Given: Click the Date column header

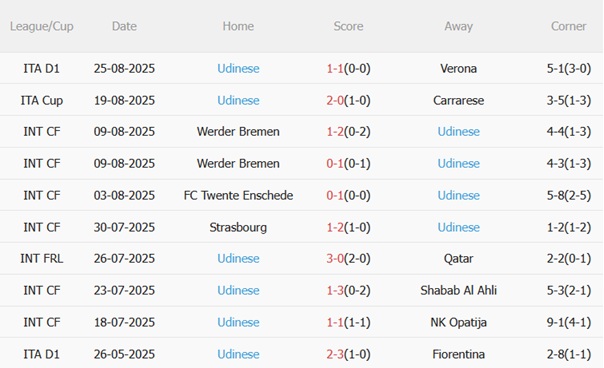Looking at the screenshot, I should pyautogui.click(x=124, y=26).
